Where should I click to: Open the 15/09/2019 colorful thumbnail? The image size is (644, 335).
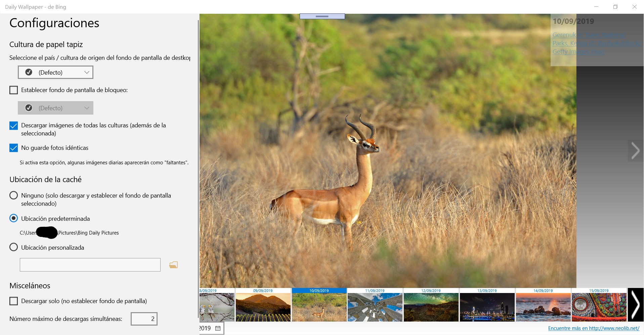click(x=599, y=305)
